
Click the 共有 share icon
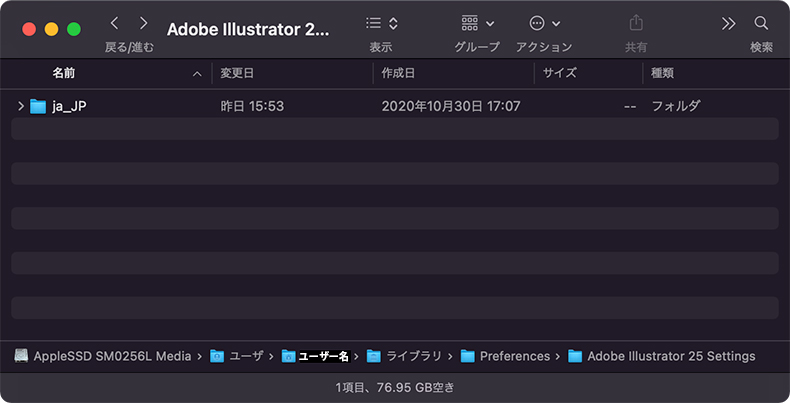click(x=636, y=23)
